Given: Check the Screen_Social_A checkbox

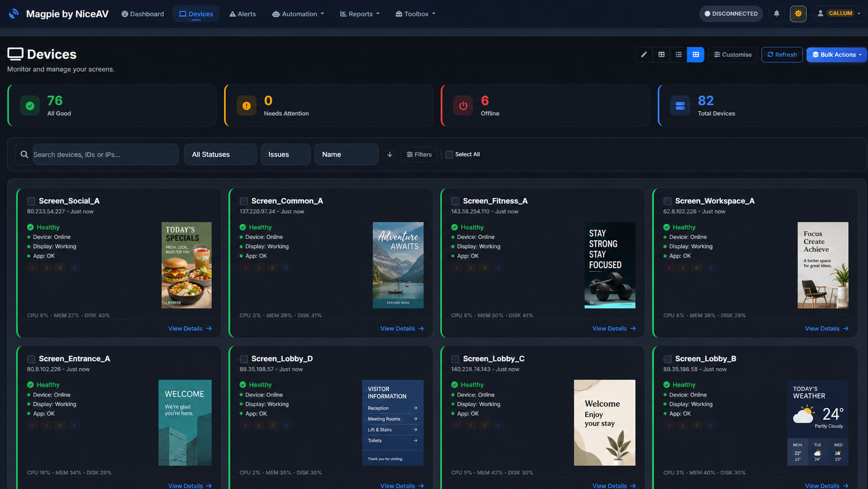Looking at the screenshot, I should click(x=31, y=201).
